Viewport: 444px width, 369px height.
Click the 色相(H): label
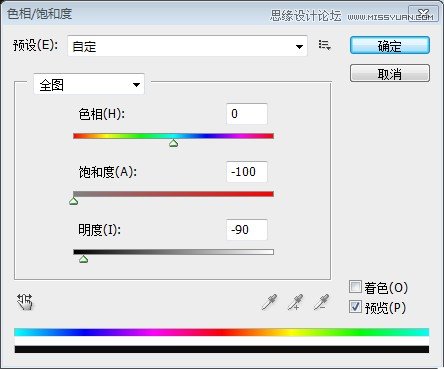tap(102, 114)
